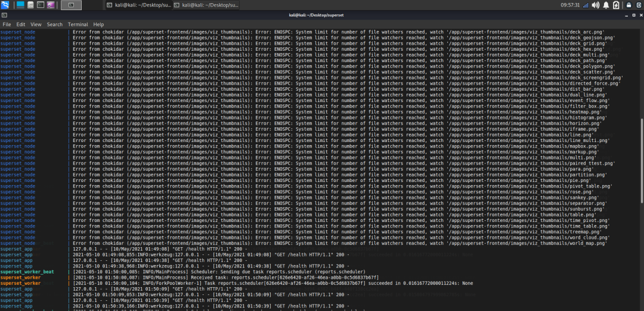The height and width of the screenshot is (311, 644).
Task: Open the purple application launcher icon
Action: click(x=51, y=5)
